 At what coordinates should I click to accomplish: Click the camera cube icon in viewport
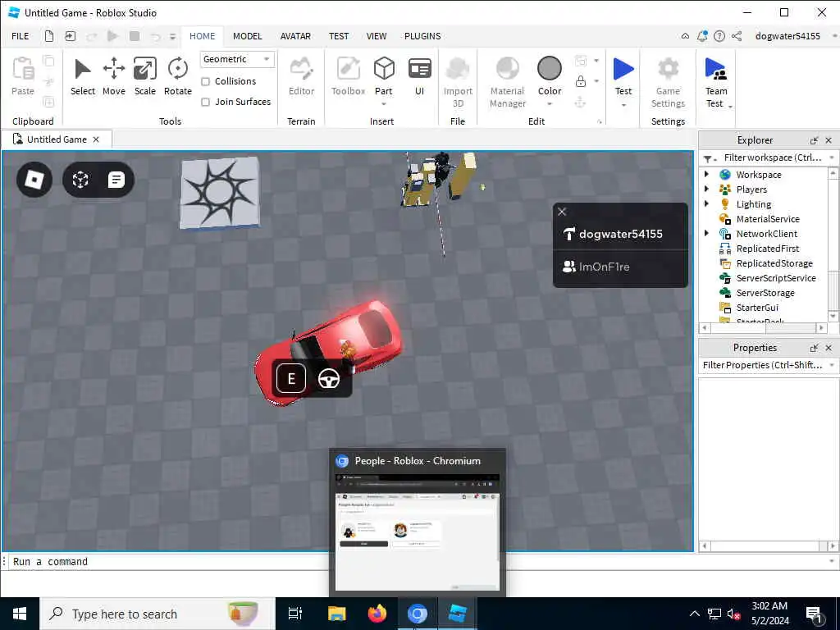[x=80, y=180]
